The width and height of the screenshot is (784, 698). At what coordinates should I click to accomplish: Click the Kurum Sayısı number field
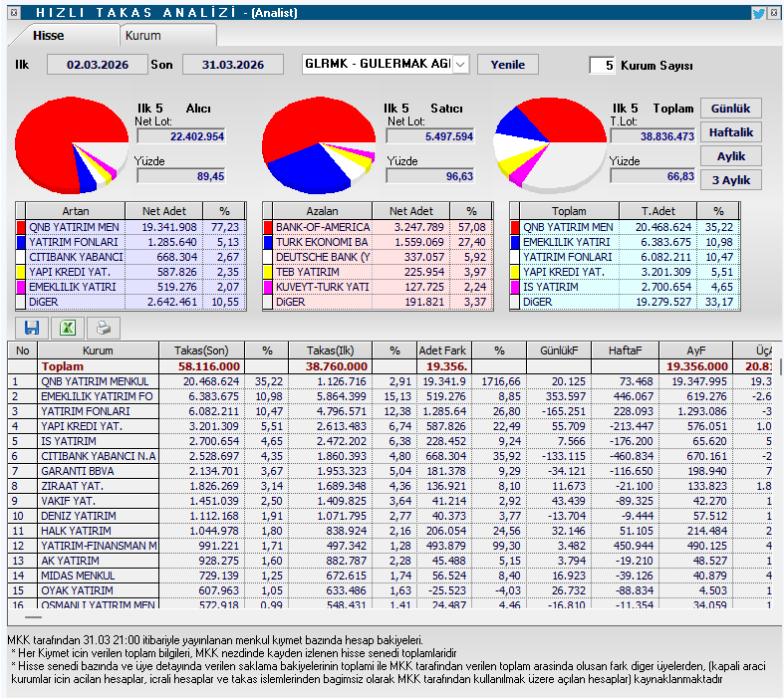tap(602, 65)
